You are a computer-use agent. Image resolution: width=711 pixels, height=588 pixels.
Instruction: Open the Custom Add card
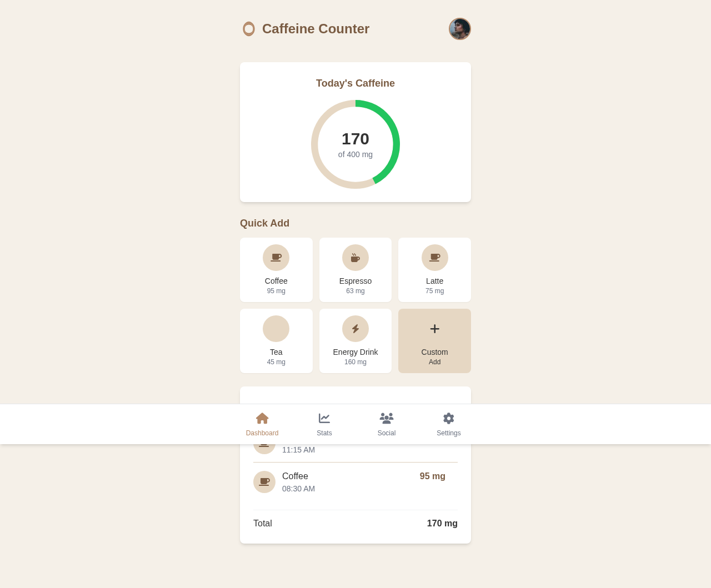pyautogui.click(x=434, y=340)
